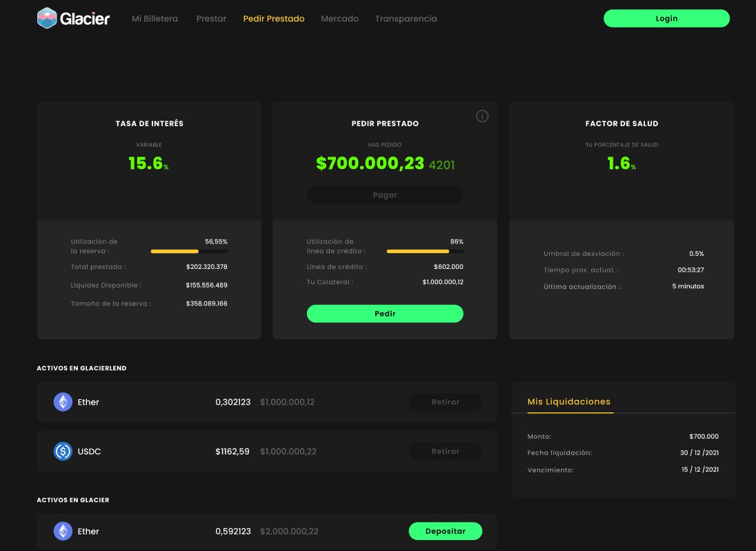Click the $1.000.000,22 USDC value
This screenshot has width=756, height=551.
click(x=288, y=452)
